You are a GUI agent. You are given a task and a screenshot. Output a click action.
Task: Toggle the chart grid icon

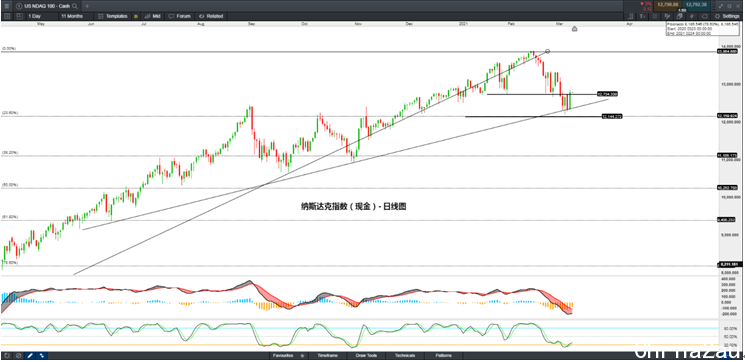point(655,16)
